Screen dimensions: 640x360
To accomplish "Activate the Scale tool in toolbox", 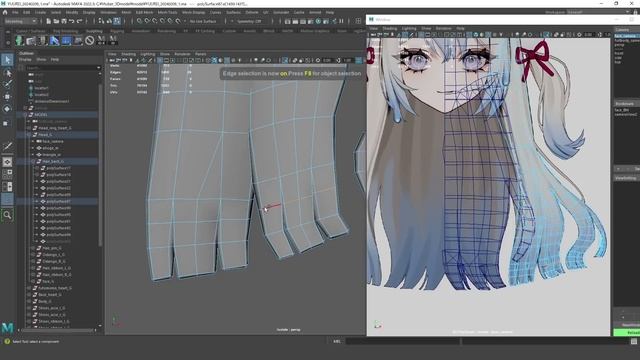I will pos(7,123).
